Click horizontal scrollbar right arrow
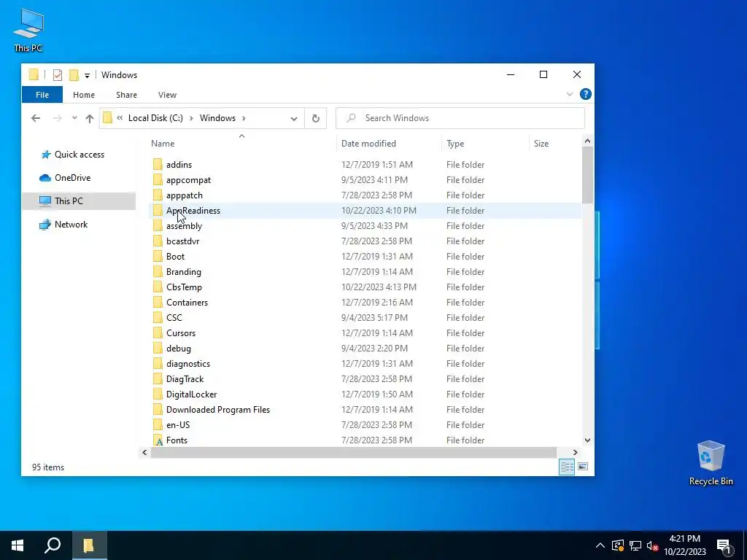 point(575,452)
